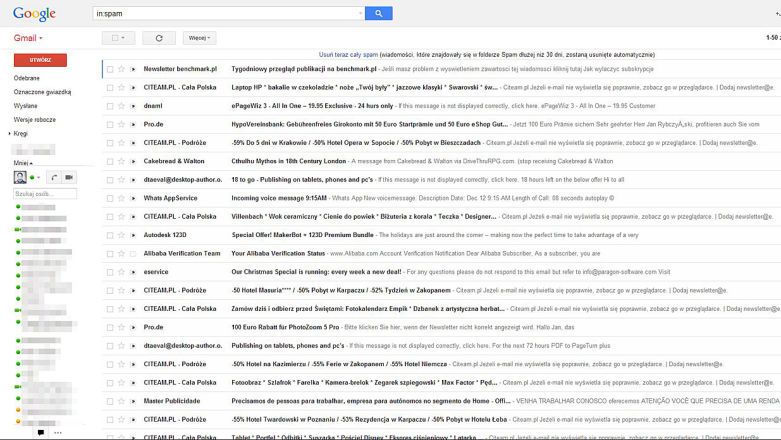
Task: Star the Pro.de 100 Euro Rabatt message
Action: (121, 327)
